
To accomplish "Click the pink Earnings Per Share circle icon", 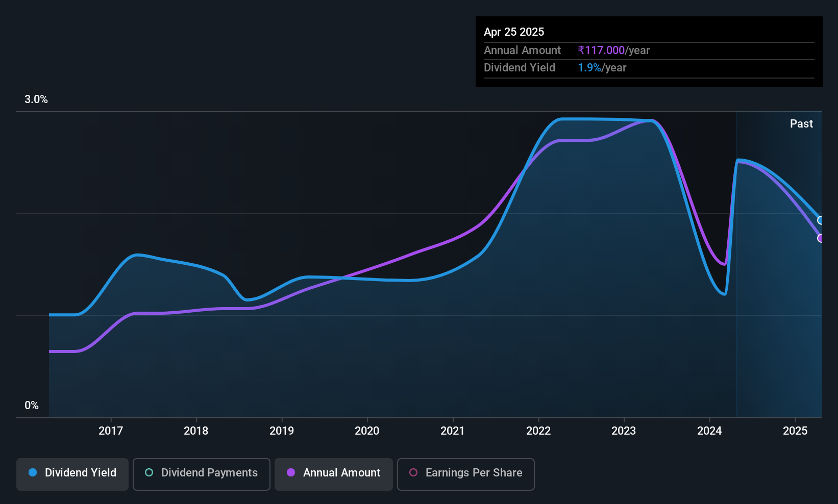I will (413, 472).
